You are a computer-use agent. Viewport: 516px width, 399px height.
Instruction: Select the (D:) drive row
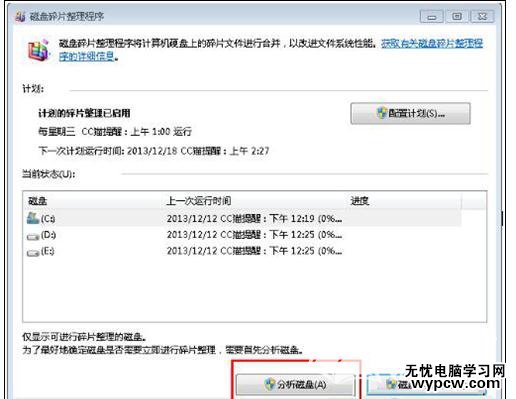(243, 235)
